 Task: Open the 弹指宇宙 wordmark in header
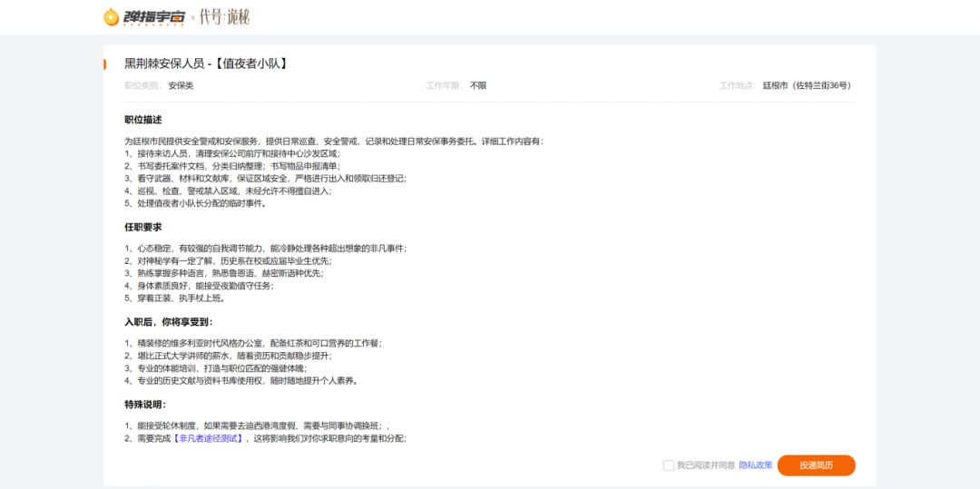tap(153, 17)
